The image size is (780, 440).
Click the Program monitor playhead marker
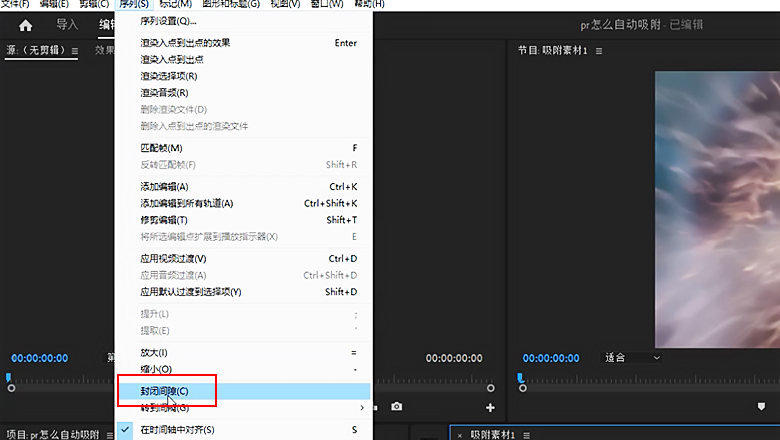click(x=520, y=377)
